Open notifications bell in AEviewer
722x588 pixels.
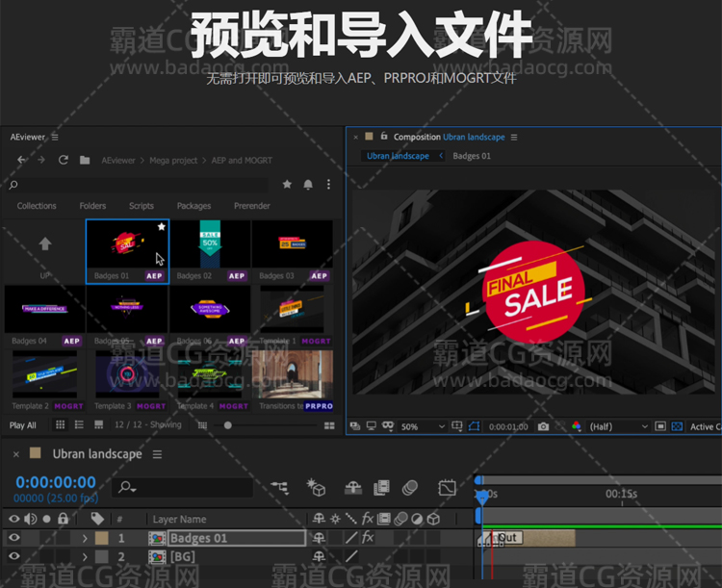point(308,185)
